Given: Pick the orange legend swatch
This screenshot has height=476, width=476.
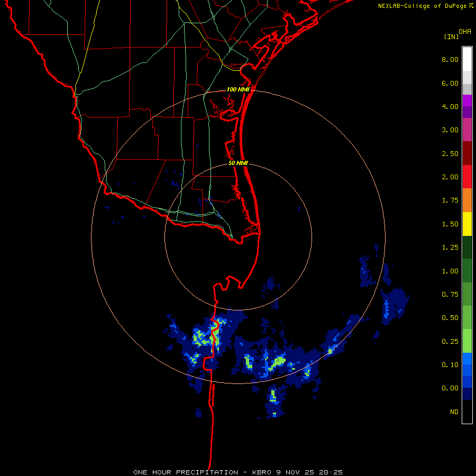Looking at the screenshot, I should click(467, 200).
